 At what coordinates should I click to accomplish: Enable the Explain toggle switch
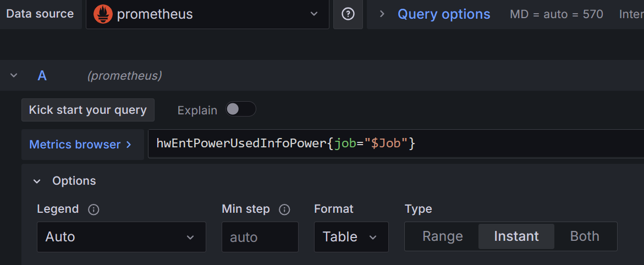point(240,109)
